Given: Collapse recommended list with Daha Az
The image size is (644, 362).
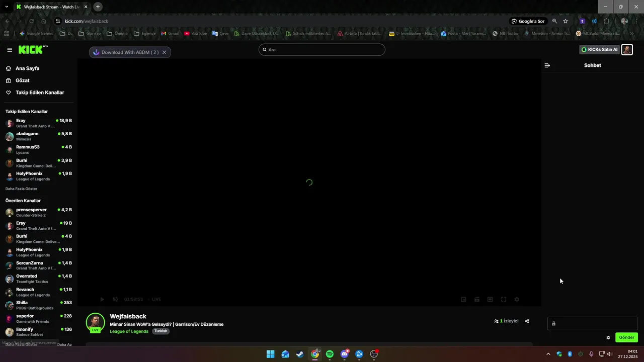Looking at the screenshot, I should point(64,345).
